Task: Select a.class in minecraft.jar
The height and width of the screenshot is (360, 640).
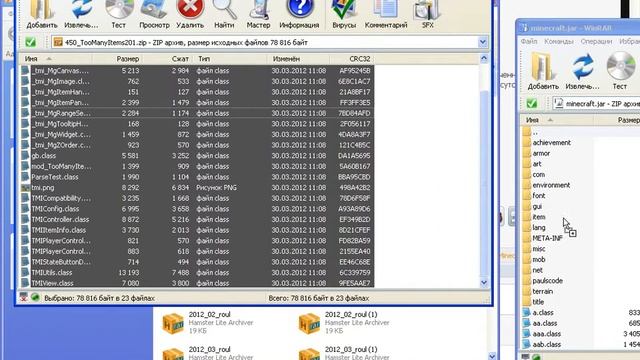Action: 538,312
